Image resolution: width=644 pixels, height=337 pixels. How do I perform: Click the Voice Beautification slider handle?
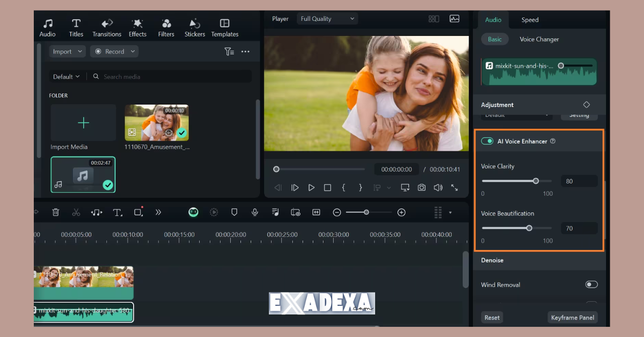(x=529, y=228)
